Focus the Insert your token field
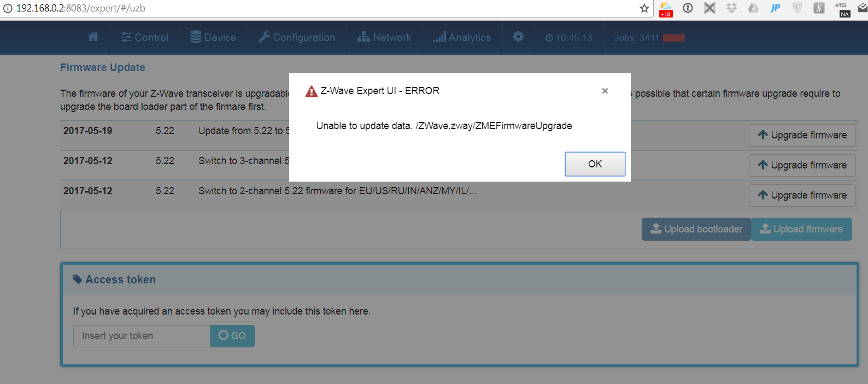The height and width of the screenshot is (384, 868). (142, 336)
